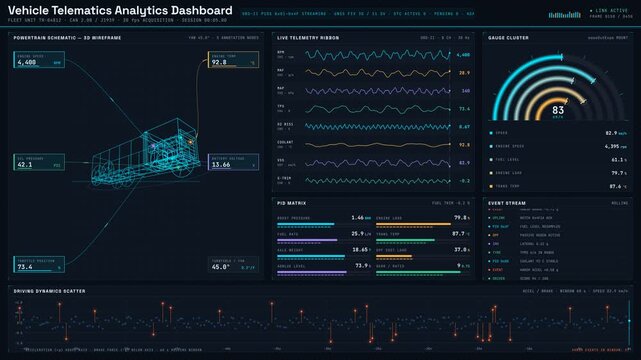Click the Trans Temp green bar in PID Matrix
Screen dimensions: 641x360
click(x=405, y=240)
